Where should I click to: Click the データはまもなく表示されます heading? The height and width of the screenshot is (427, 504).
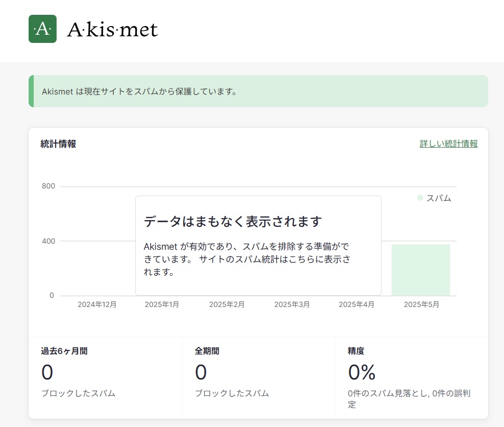[x=233, y=221]
